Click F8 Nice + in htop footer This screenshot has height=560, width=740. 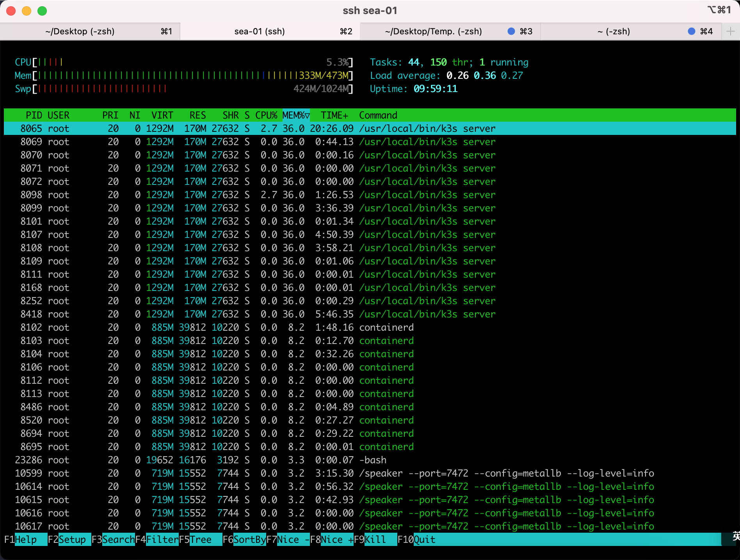pos(332,539)
